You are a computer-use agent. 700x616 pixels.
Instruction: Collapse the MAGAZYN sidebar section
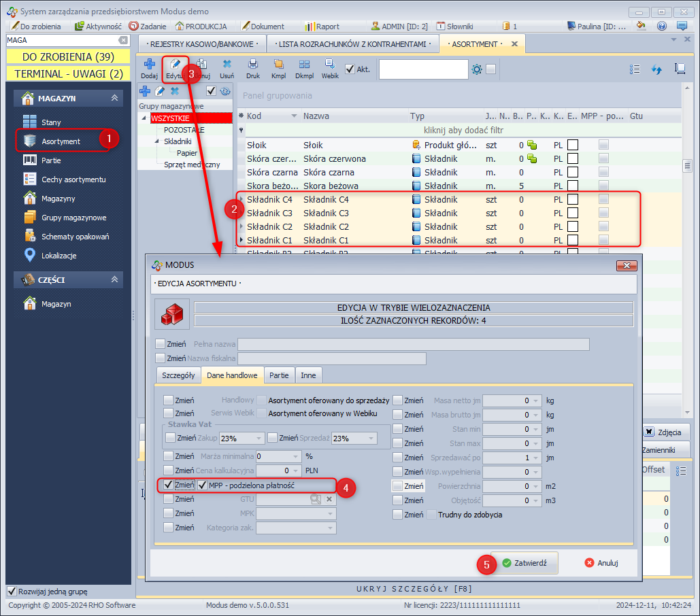(115, 99)
